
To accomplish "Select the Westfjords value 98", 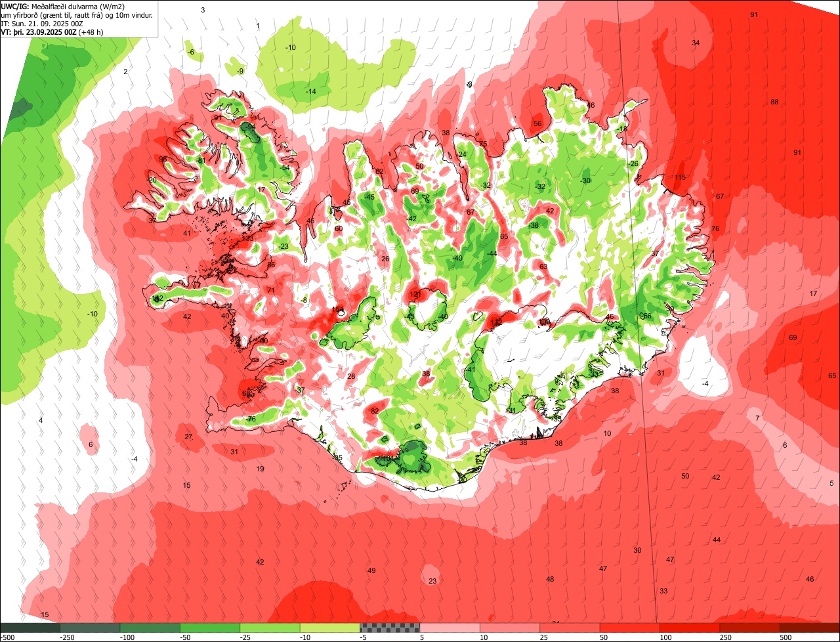I will click(163, 160).
